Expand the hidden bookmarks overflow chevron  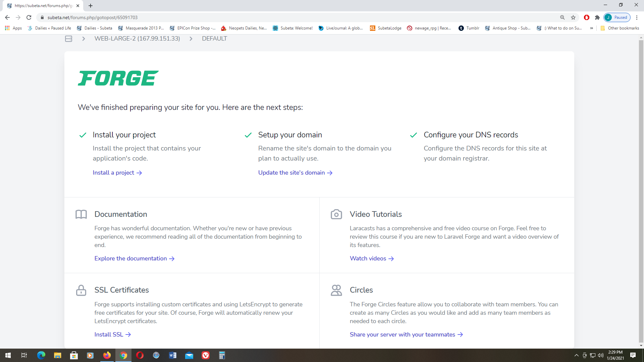point(591,28)
